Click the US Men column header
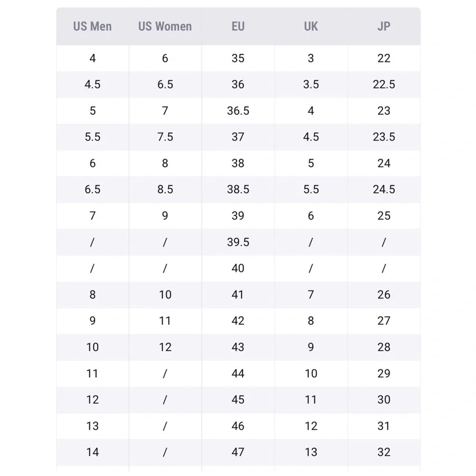Image resolution: width=476 pixels, height=476 pixels. coord(92,26)
